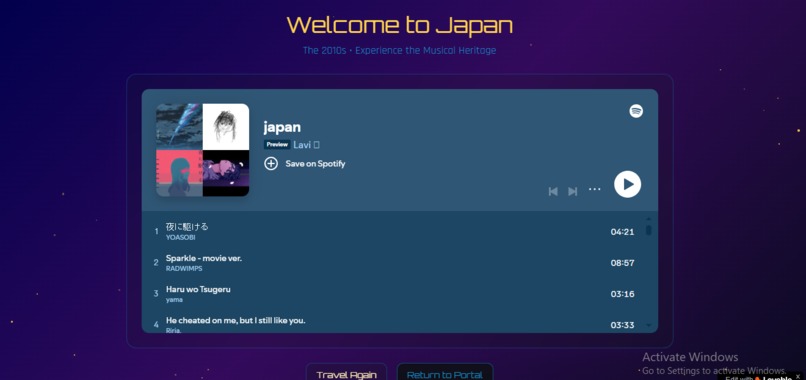Click the Save on Spotify label
Viewport: 806px width, 380px height.
click(315, 164)
